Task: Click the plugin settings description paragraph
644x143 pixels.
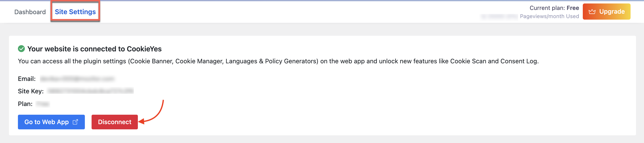Action: tap(278, 61)
